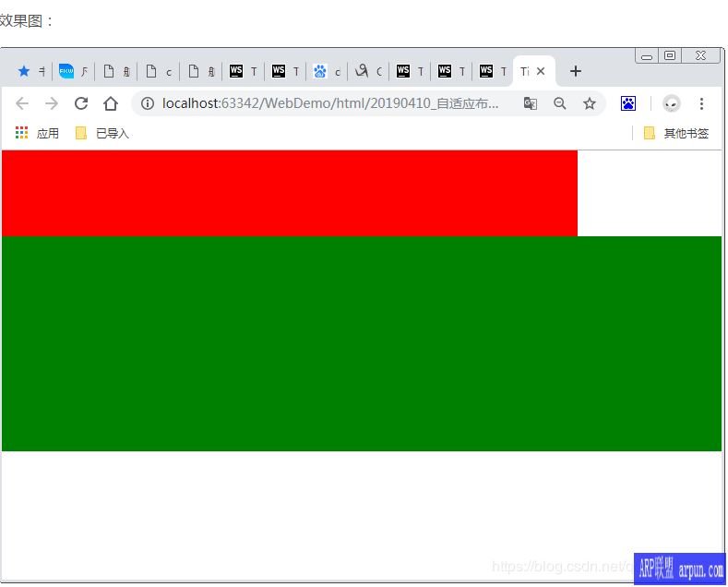Bookmark this page with the star icon
This screenshot has height=587, width=728.
590,103
